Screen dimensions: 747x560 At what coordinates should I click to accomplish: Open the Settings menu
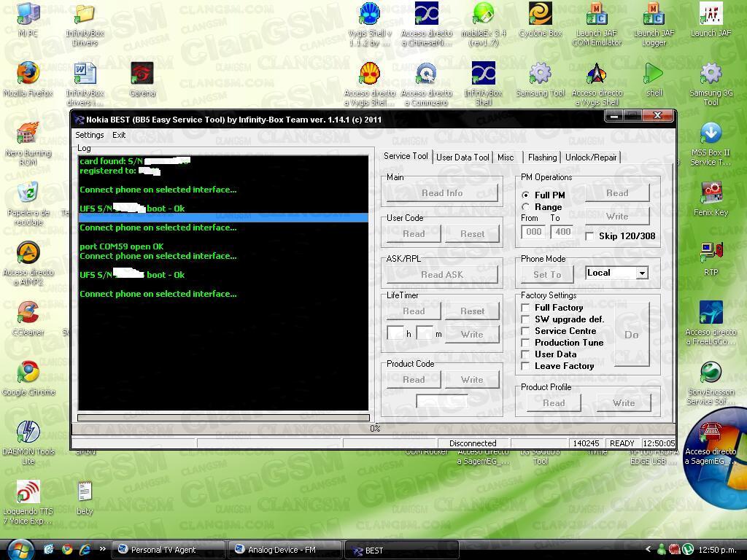[90, 135]
